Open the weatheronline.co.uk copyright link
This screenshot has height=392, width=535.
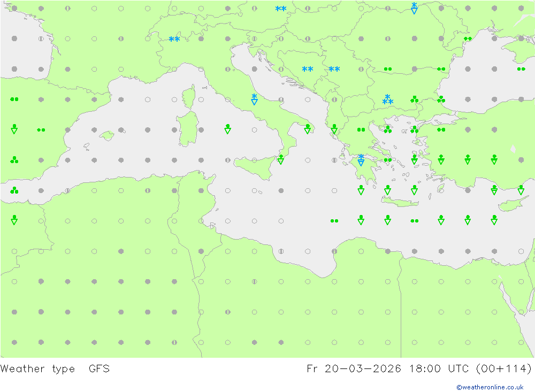(x=490, y=387)
